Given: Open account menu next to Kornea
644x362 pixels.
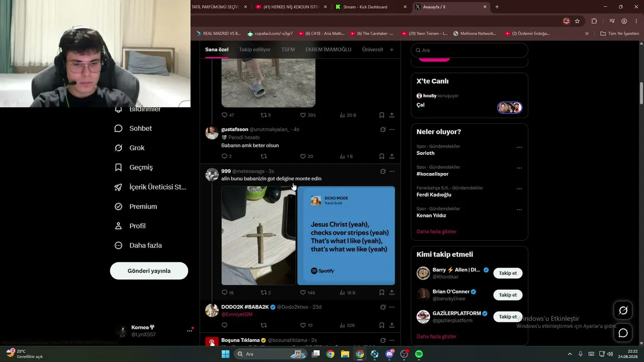Looking at the screenshot, I should click(190, 331).
